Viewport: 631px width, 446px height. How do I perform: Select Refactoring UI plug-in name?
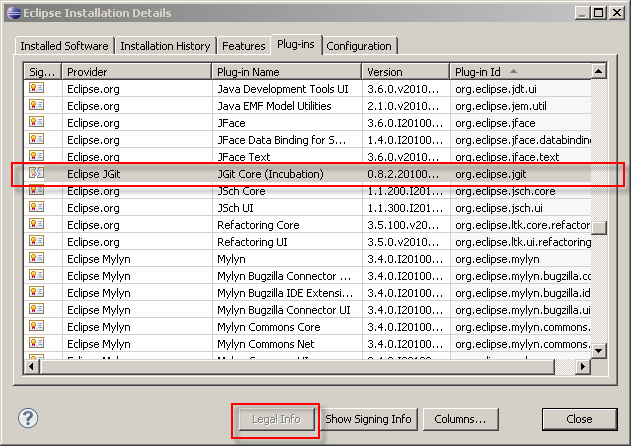252,242
